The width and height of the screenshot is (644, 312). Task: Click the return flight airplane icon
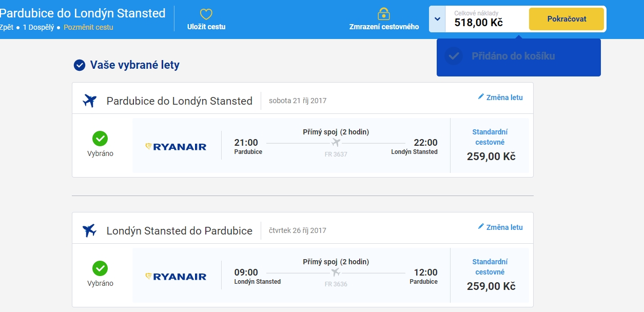point(90,230)
